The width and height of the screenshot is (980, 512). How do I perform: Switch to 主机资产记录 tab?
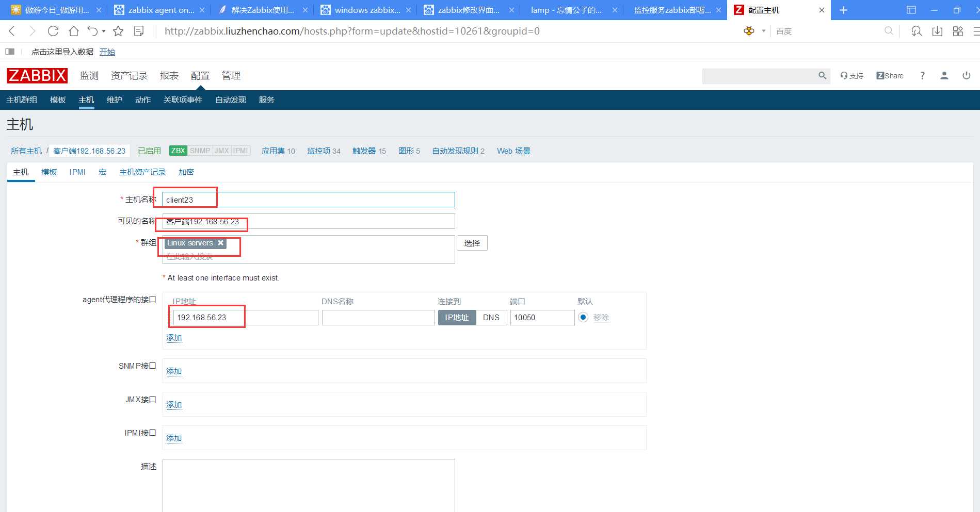[x=142, y=172]
